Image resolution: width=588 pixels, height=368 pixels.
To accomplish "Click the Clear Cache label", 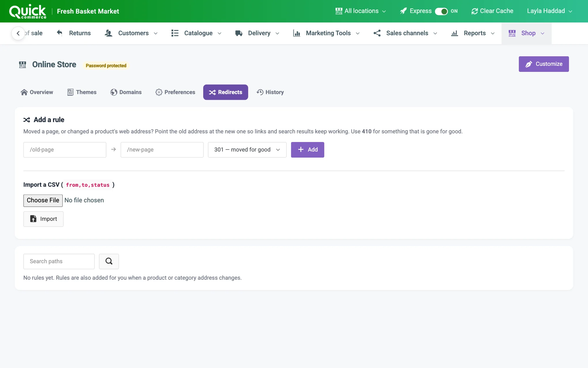I will [x=497, y=11].
